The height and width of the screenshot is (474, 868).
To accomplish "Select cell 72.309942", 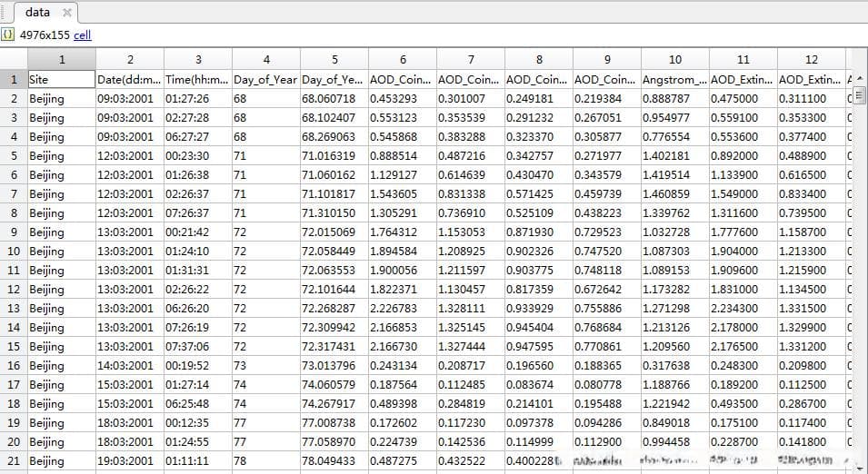I will 334,327.
